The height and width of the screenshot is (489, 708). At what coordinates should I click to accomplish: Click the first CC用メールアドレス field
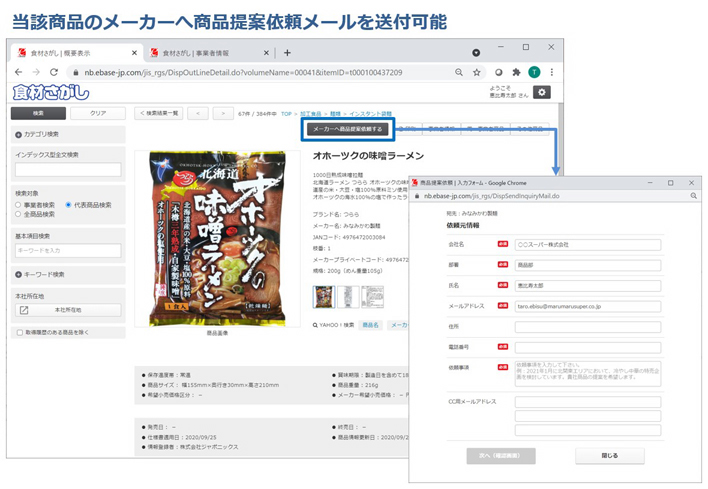click(x=588, y=402)
